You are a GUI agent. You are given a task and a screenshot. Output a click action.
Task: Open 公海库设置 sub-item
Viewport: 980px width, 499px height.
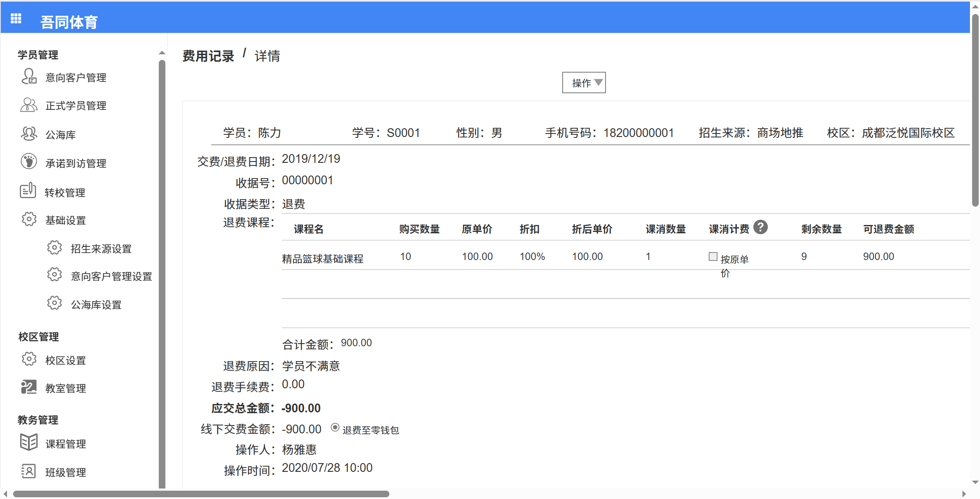[x=96, y=304]
